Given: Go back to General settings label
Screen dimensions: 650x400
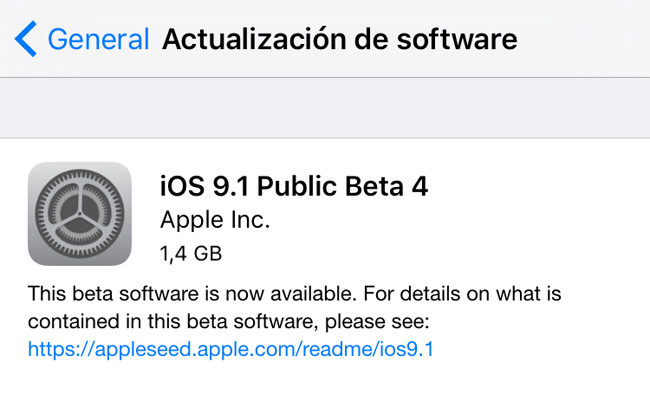Looking at the screenshot, I should [x=98, y=39].
